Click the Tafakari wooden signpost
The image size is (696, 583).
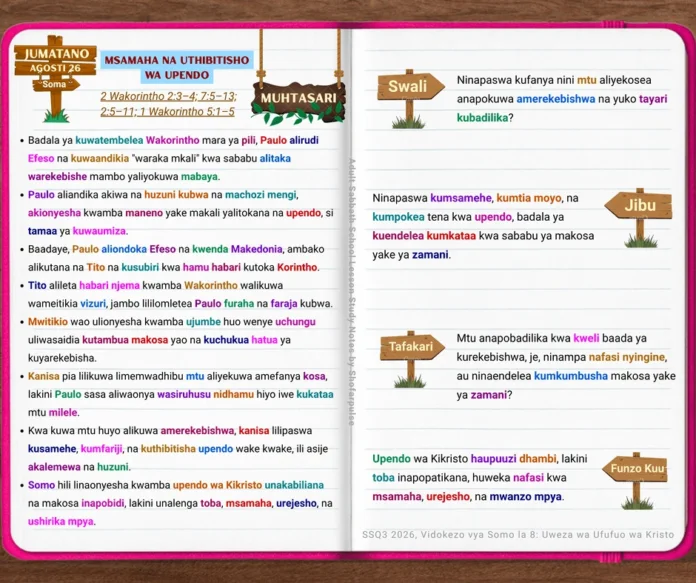(x=412, y=359)
